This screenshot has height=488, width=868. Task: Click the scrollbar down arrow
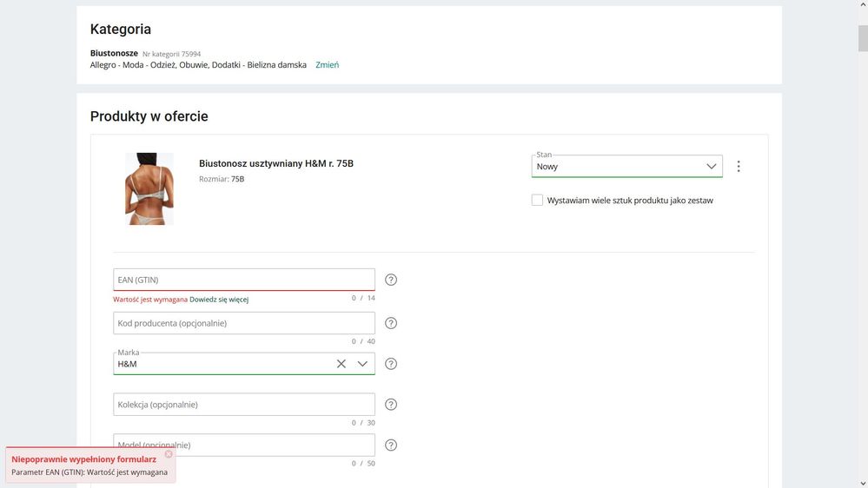863,484
